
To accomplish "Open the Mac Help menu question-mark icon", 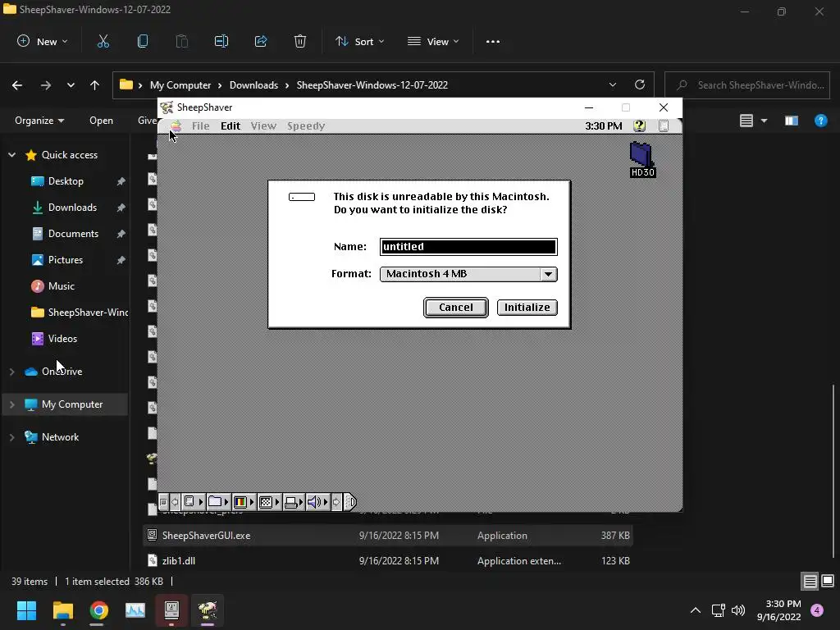I will click(x=639, y=126).
